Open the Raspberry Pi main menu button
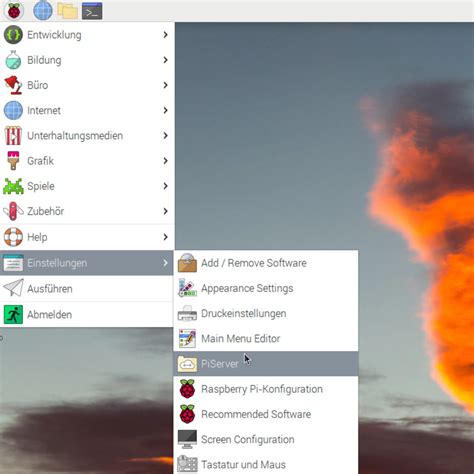Image resolution: width=474 pixels, height=474 pixels. [14, 11]
